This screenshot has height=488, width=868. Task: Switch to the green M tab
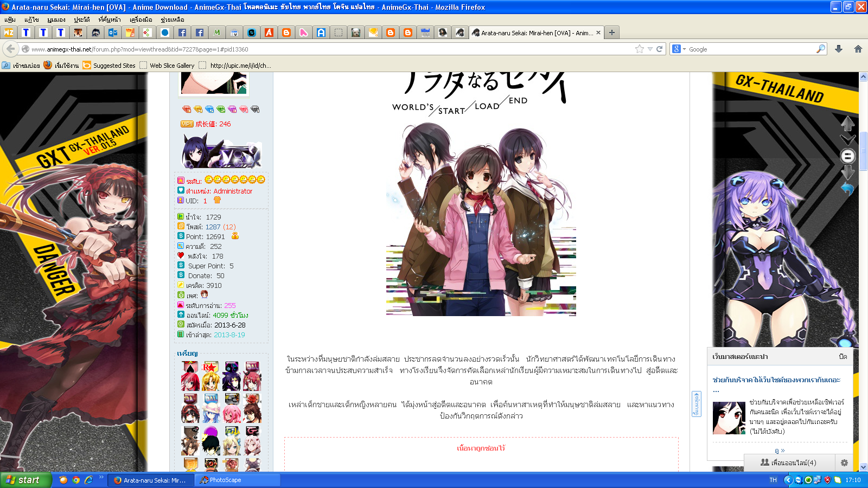216,33
